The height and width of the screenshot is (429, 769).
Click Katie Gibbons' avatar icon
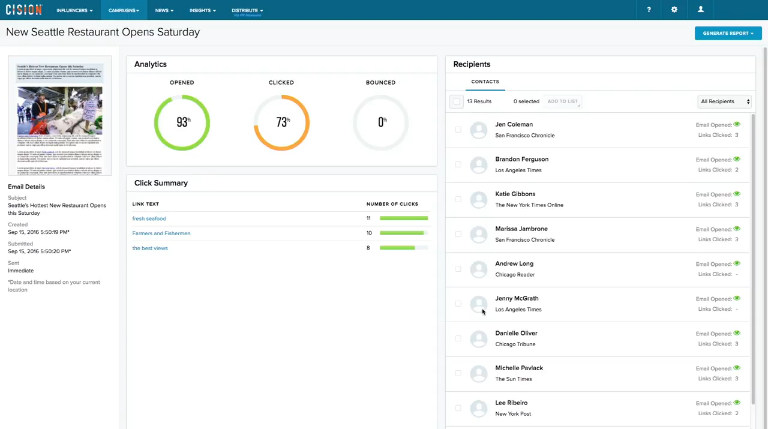(x=478, y=199)
